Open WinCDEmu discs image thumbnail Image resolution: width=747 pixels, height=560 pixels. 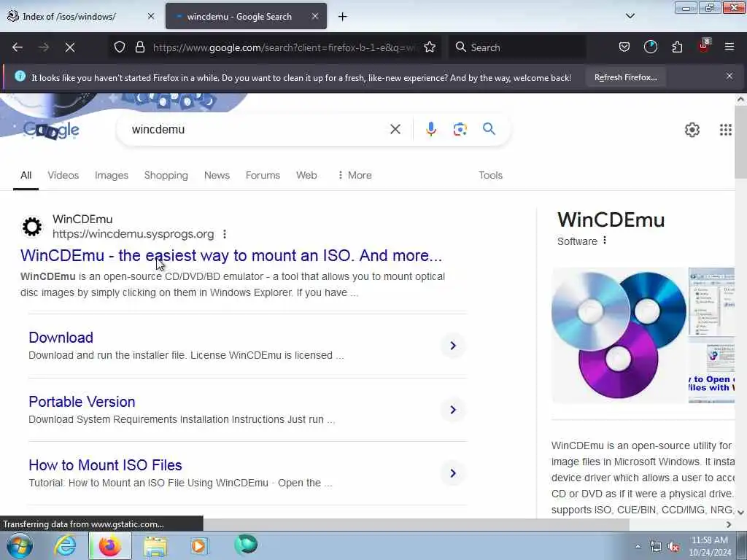(619, 335)
